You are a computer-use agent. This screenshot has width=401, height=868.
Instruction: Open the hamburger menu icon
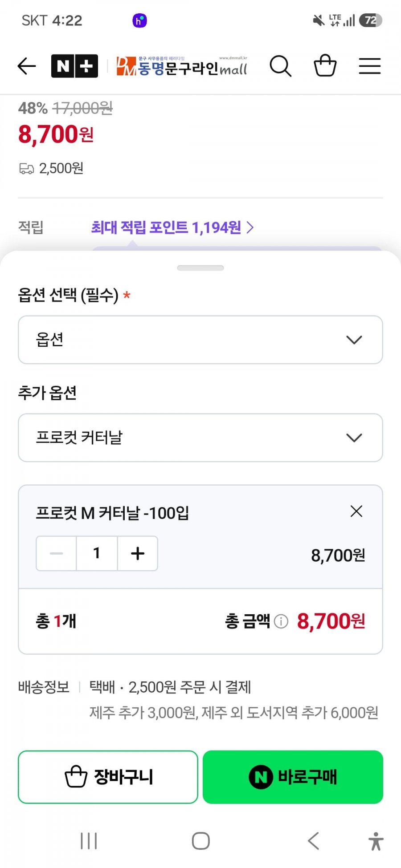click(x=370, y=66)
